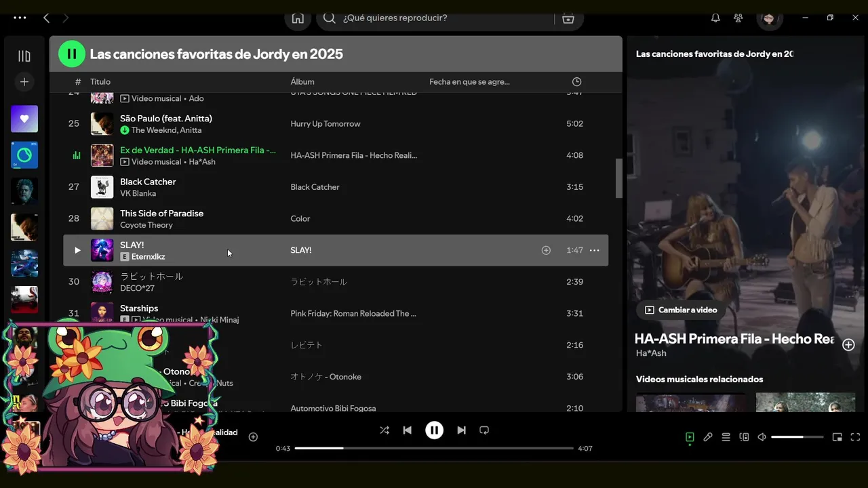Sort by the Título column header

[100, 82]
